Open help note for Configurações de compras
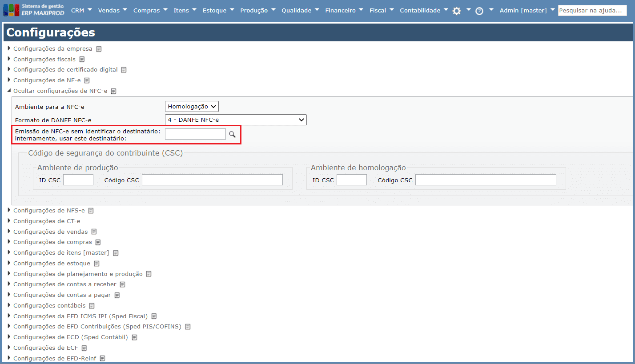Image resolution: width=635 pixels, height=364 pixels. coord(98,242)
